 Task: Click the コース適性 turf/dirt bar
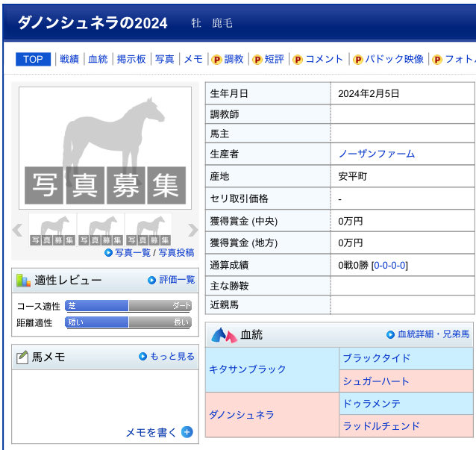[128, 306]
